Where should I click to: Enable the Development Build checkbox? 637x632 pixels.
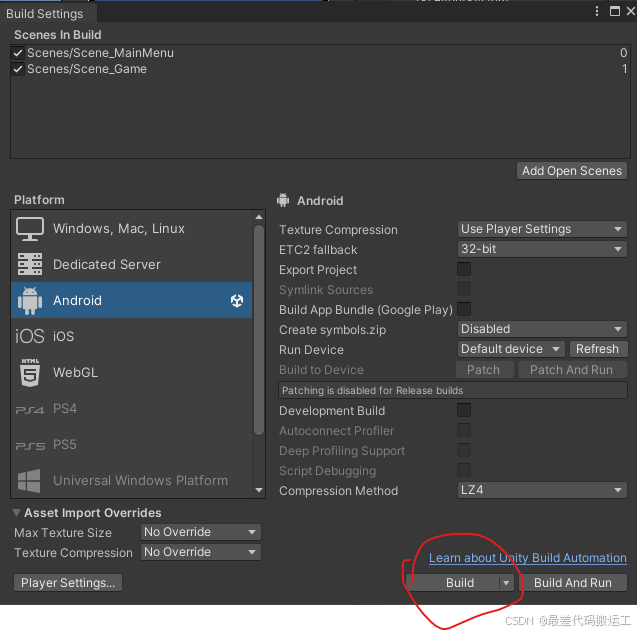coord(464,410)
